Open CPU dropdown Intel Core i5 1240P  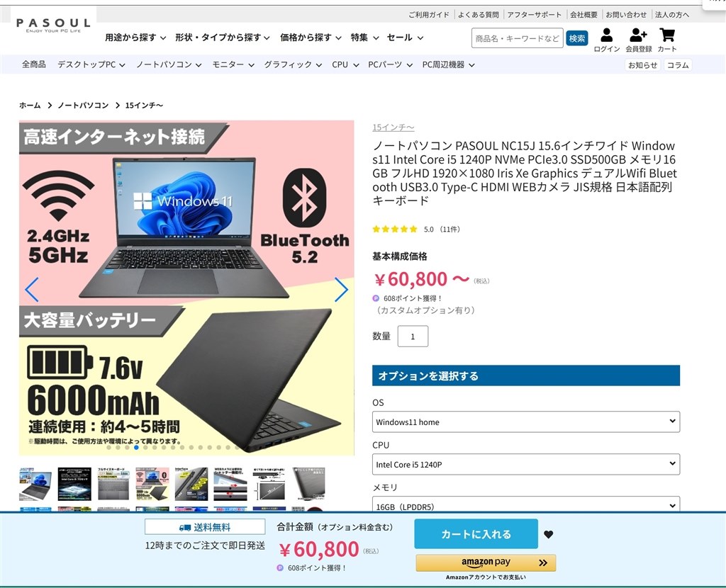point(526,464)
